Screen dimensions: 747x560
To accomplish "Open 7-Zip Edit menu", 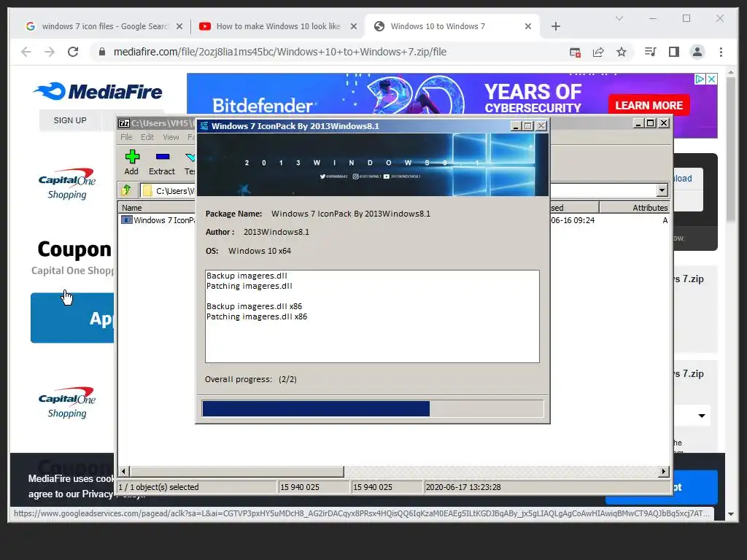I will [x=147, y=137].
